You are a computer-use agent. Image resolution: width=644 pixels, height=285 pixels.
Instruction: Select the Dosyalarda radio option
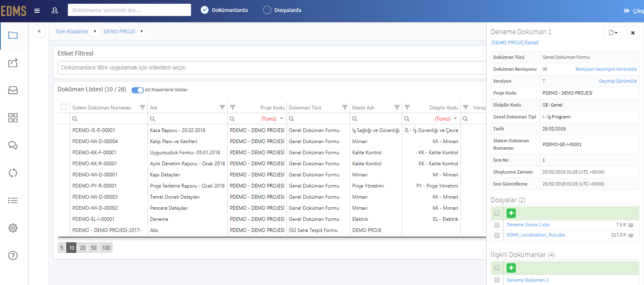(267, 10)
